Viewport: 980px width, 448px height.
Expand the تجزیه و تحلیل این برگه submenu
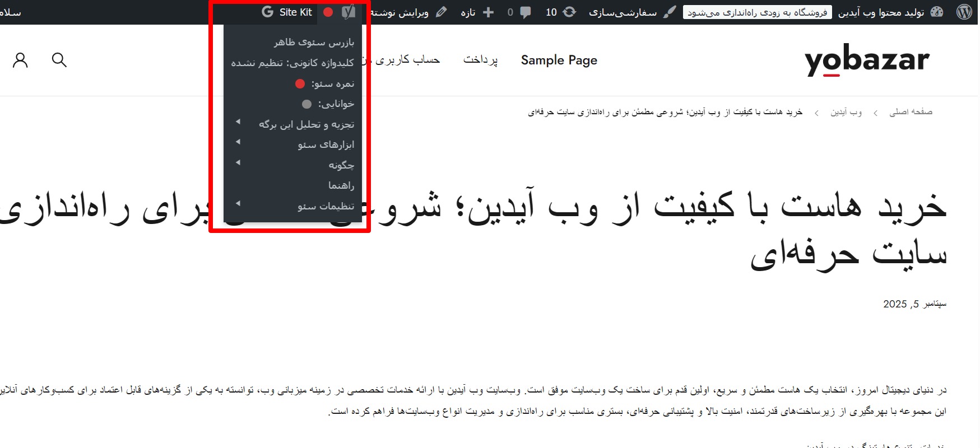point(306,124)
